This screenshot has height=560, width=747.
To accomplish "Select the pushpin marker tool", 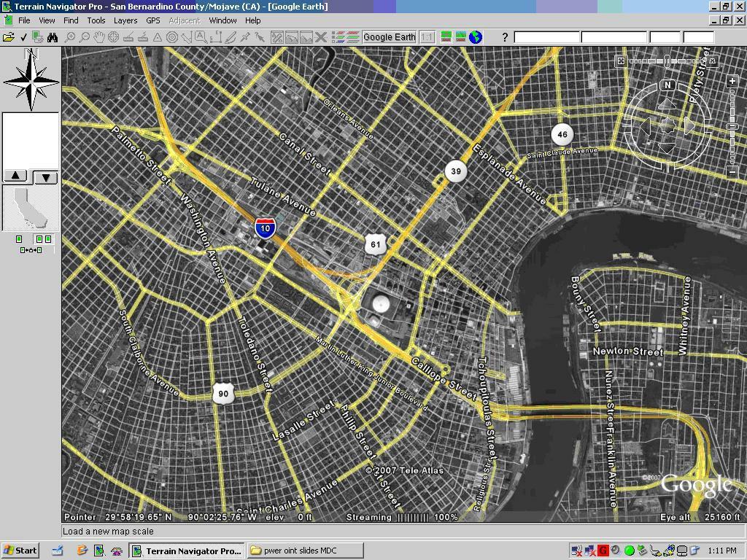I will 245,37.
